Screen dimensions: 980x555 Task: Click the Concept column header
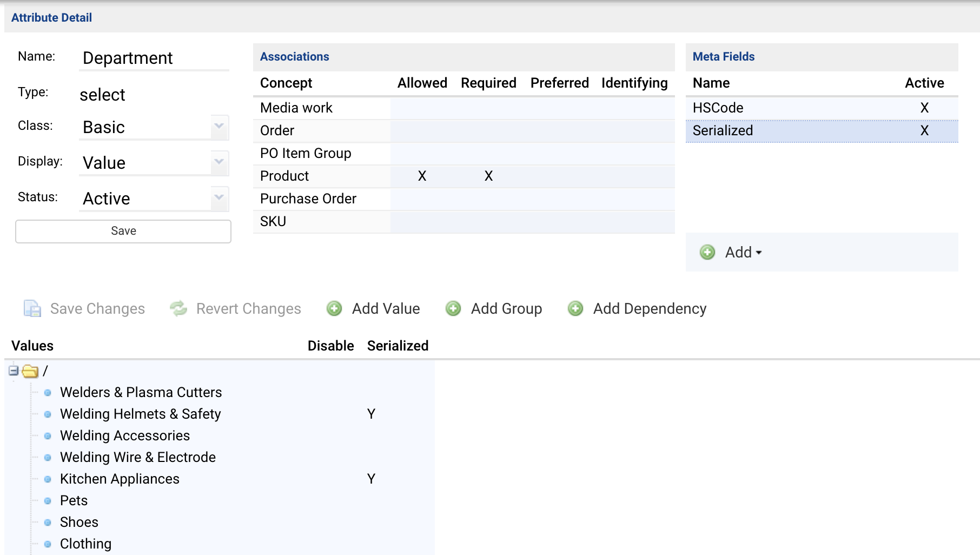(286, 83)
